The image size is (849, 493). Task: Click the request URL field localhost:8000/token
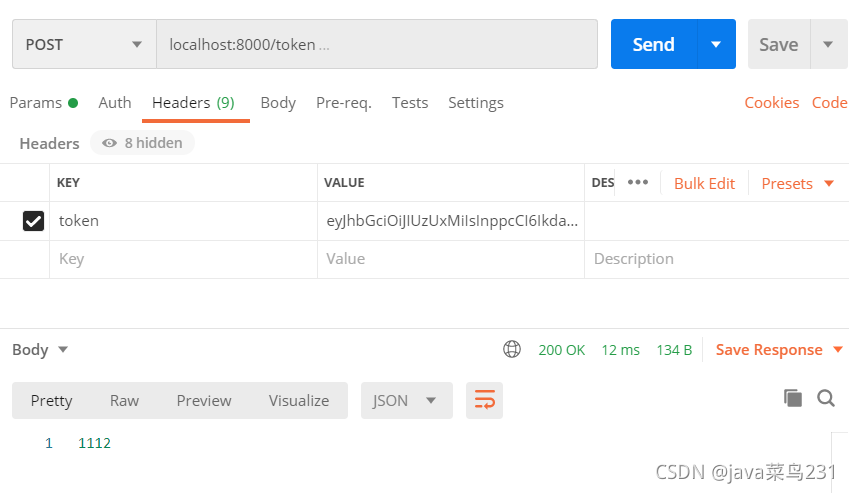click(x=377, y=44)
